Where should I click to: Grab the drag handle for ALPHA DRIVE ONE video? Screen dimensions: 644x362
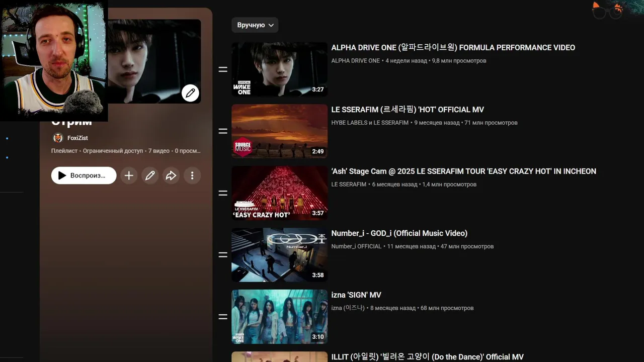click(x=223, y=69)
